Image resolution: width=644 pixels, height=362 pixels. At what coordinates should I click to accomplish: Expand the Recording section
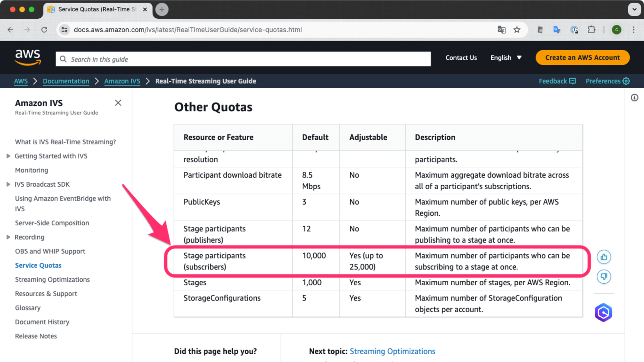[8, 237]
